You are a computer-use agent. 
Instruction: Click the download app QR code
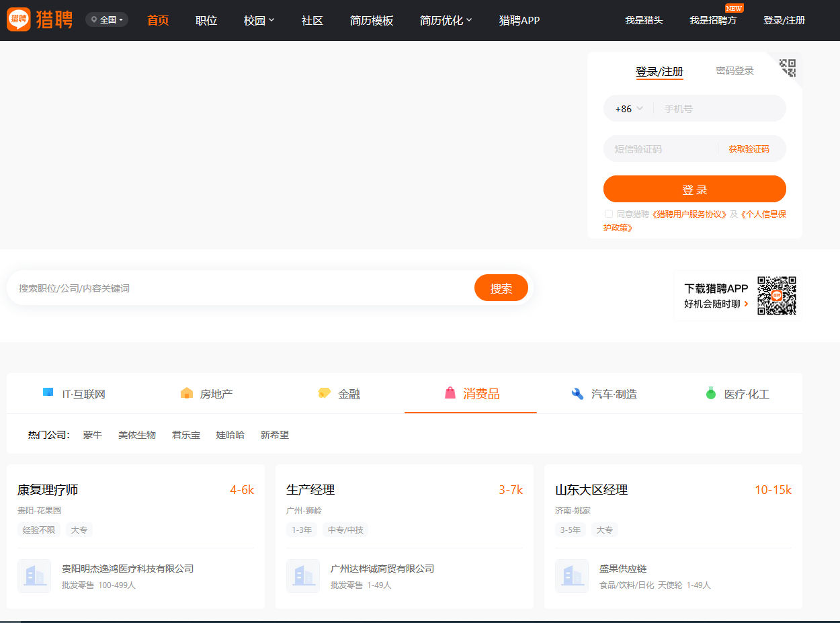coord(776,296)
